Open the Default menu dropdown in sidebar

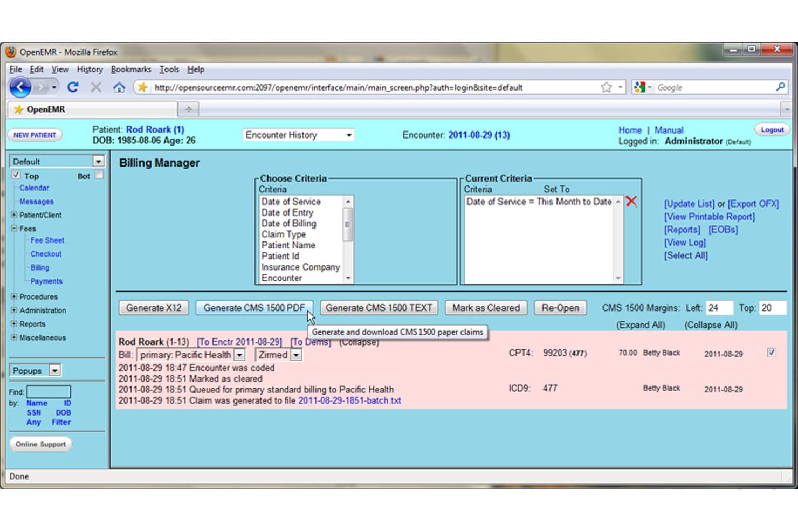[x=98, y=161]
